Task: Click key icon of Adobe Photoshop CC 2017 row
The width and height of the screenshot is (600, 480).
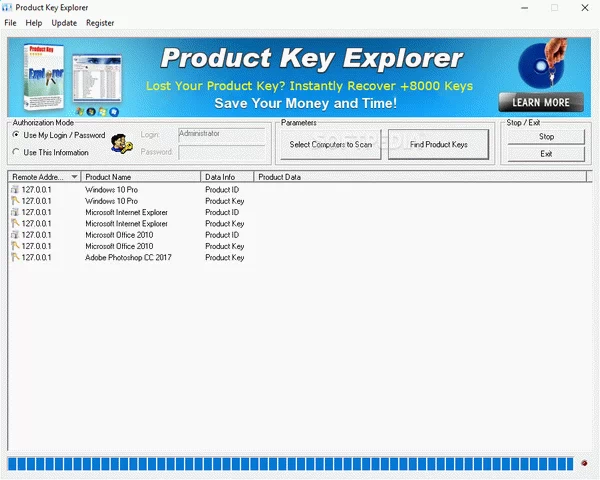Action: pyautogui.click(x=15, y=257)
